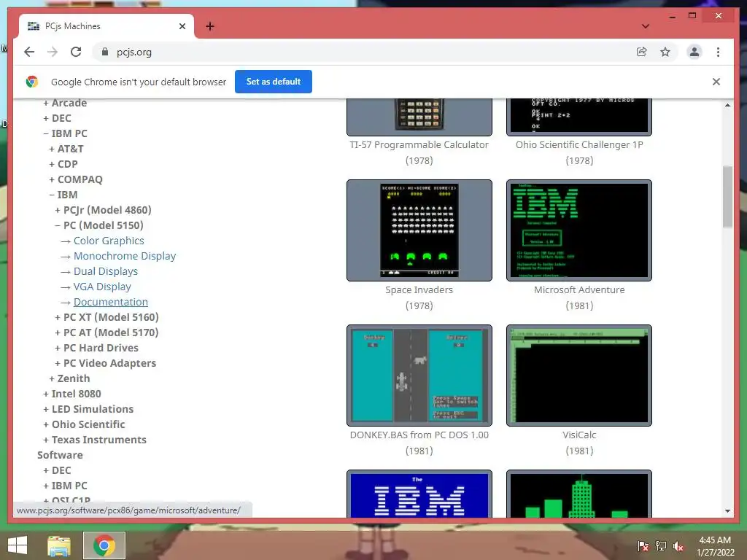Screen dimensions: 747x560
Task: Open the network status tray icon
Action: pyautogui.click(x=661, y=545)
